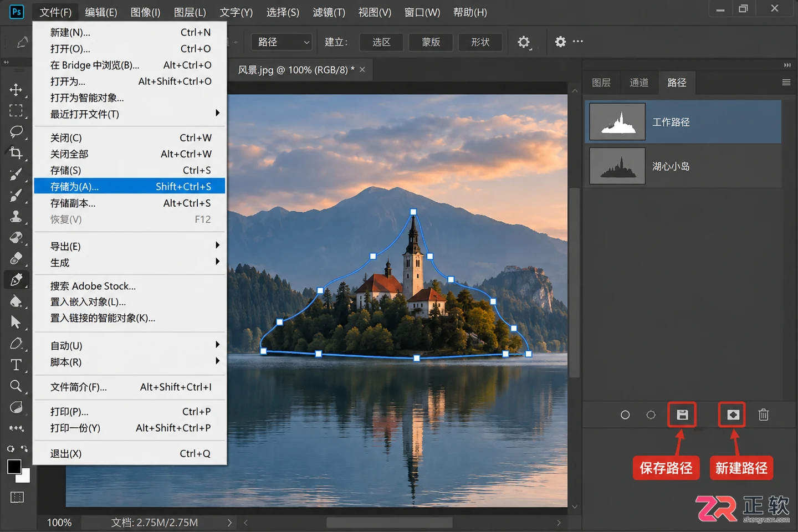Select the Type (T) tool
Viewport: 798px width, 532px height.
click(x=16, y=365)
